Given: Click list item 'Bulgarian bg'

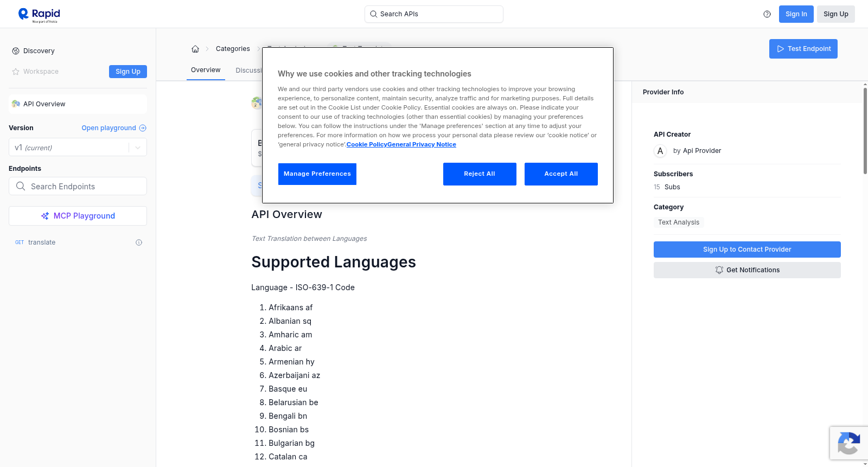Looking at the screenshot, I should coord(292,443).
